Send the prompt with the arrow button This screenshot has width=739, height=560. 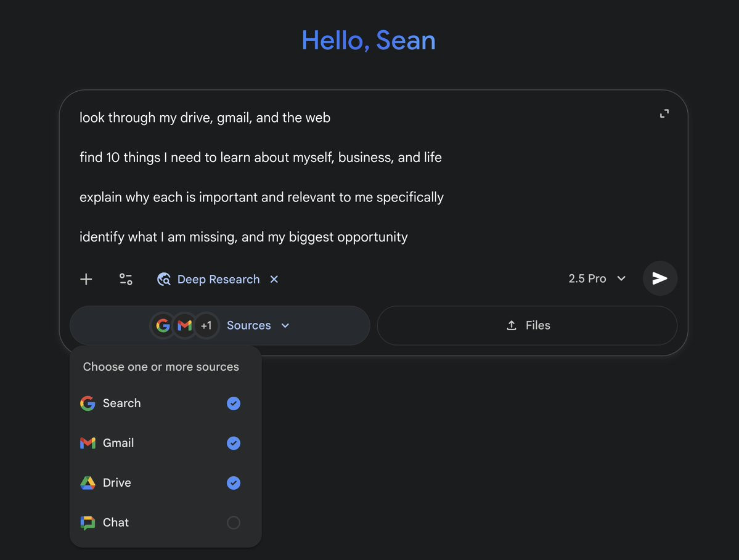(x=660, y=278)
